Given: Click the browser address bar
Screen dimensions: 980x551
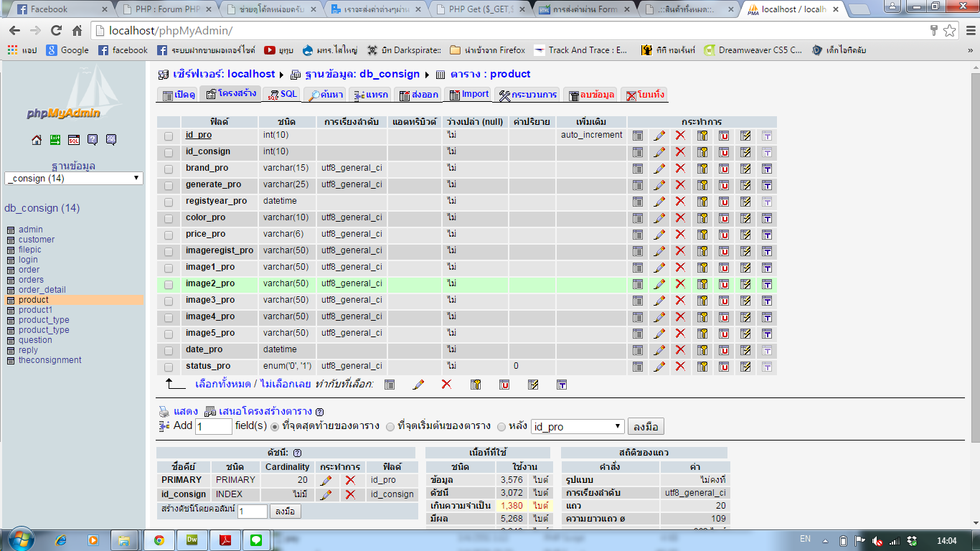Looking at the screenshot, I should (509, 31).
